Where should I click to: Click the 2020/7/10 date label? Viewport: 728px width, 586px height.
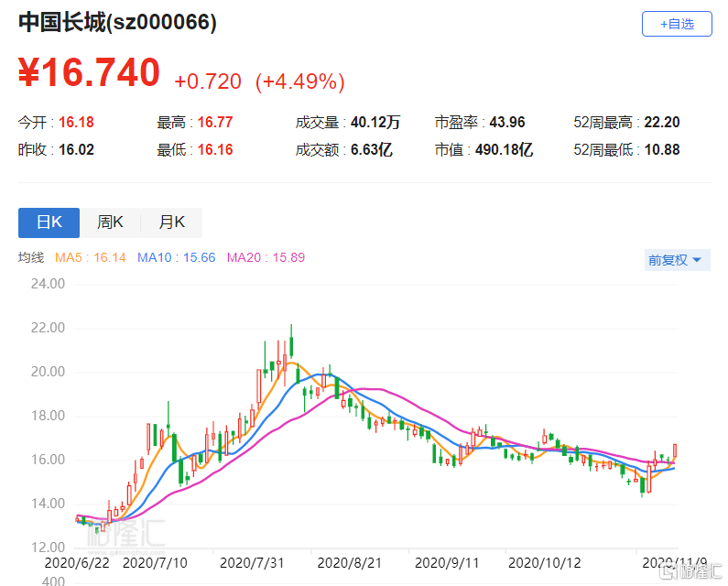coord(155,563)
